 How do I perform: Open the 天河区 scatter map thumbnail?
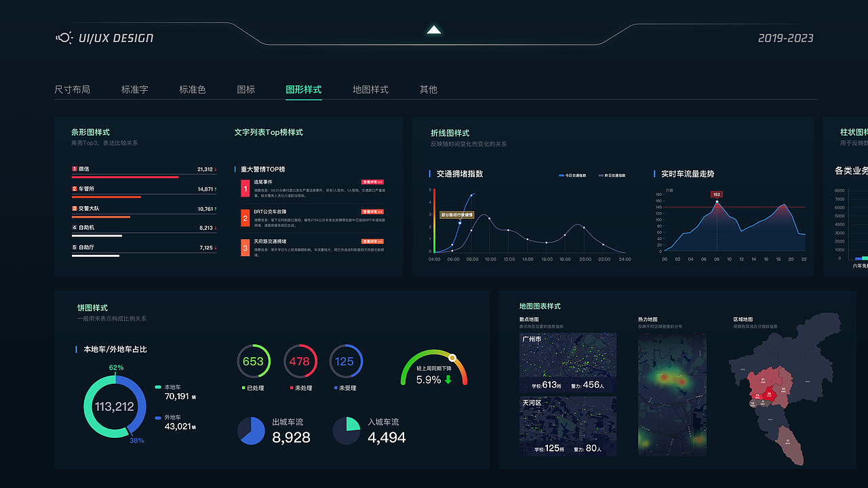click(x=568, y=426)
